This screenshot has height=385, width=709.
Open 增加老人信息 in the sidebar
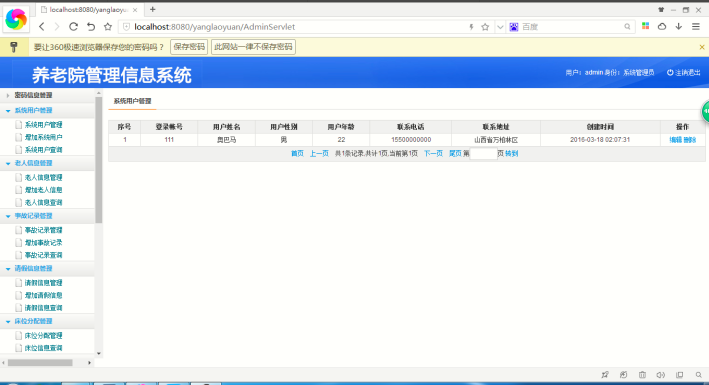click(43, 190)
